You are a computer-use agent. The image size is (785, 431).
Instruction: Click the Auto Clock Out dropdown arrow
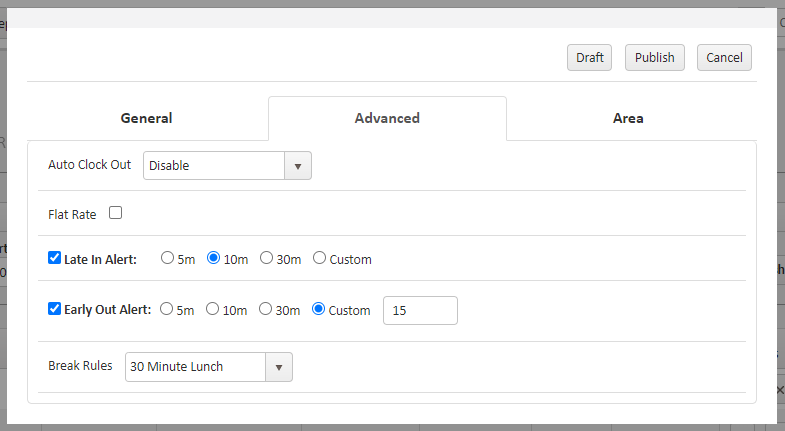pos(298,166)
